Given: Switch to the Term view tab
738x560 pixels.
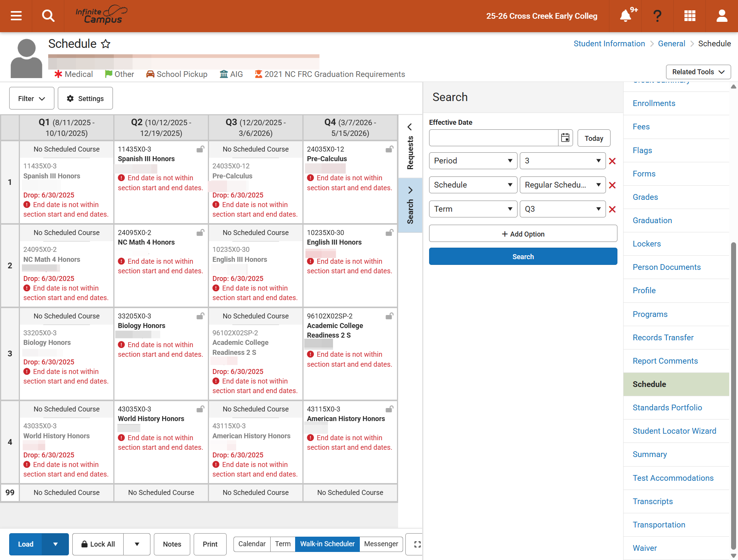Looking at the screenshot, I should click(283, 544).
